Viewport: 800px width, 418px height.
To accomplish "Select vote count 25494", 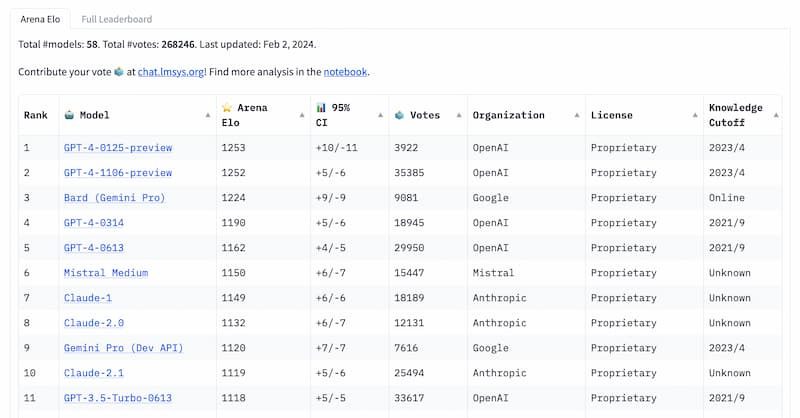I will (409, 373).
